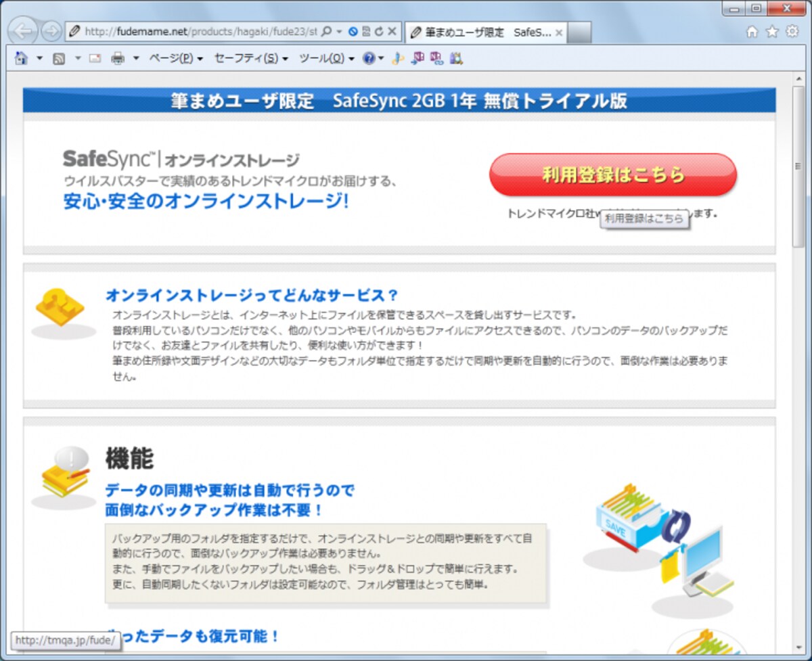The image size is (812, 661).
Task: Click the http://tmqa.jp/fude/ status bar text
Action: [65, 640]
